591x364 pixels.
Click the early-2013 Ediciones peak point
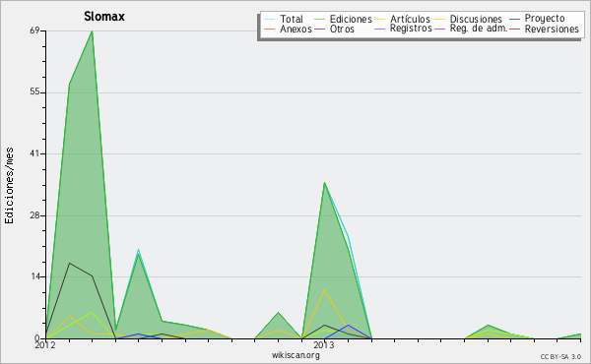pyautogui.click(x=324, y=183)
